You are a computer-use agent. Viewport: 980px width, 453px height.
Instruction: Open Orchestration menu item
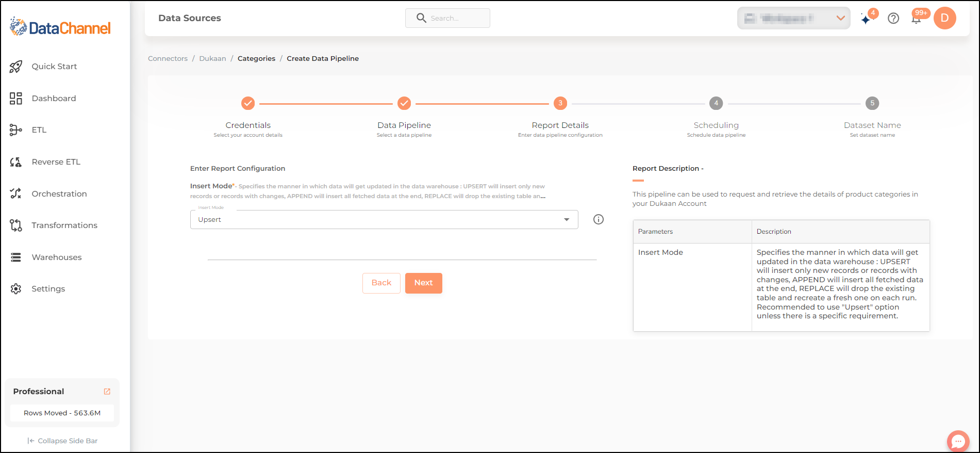(x=59, y=194)
